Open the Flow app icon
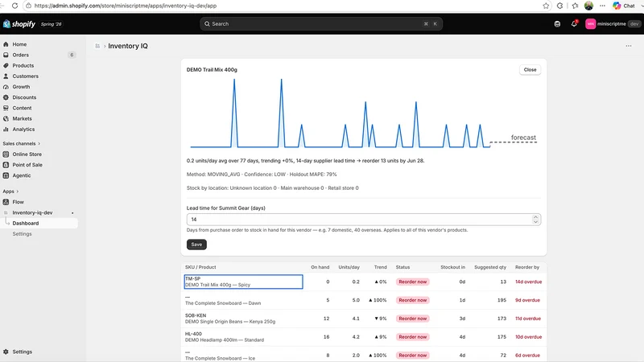Screen dimensions: 644x362 click(6, 202)
